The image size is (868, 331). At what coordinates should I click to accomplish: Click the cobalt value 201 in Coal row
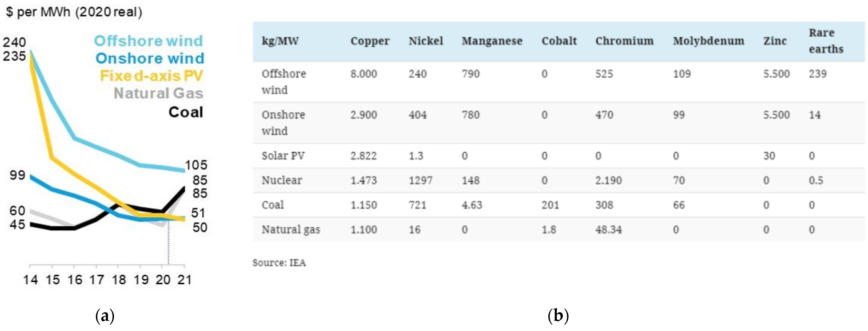(550, 205)
